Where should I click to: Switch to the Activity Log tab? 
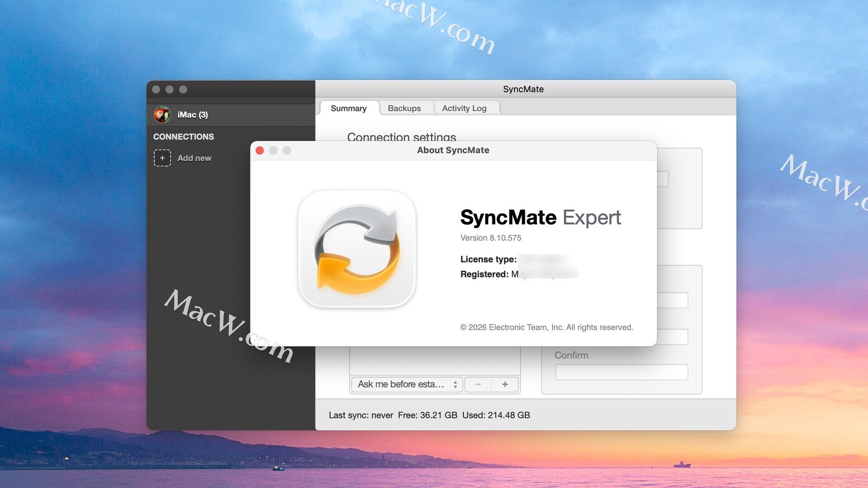pyautogui.click(x=464, y=108)
